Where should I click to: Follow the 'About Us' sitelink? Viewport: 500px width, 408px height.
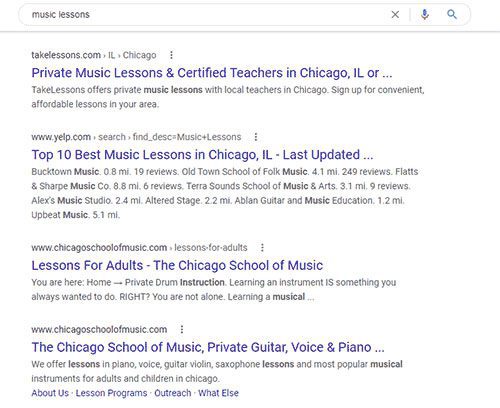[50, 393]
